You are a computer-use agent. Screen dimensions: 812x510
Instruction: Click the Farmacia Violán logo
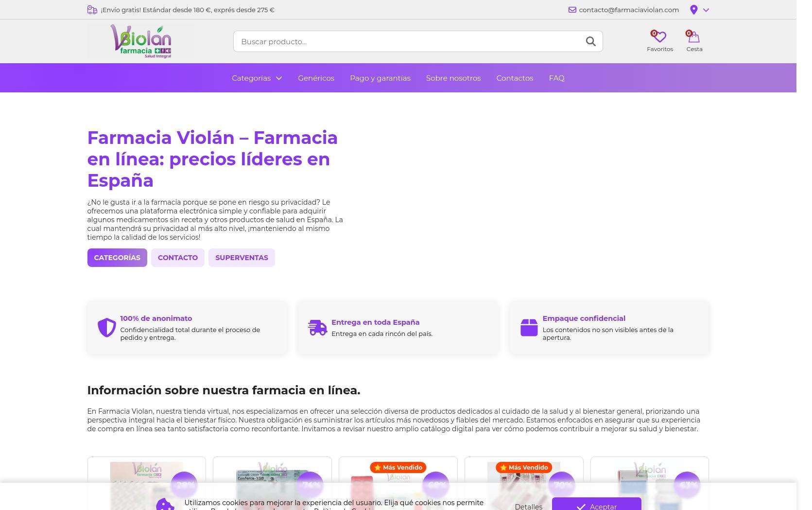click(140, 41)
